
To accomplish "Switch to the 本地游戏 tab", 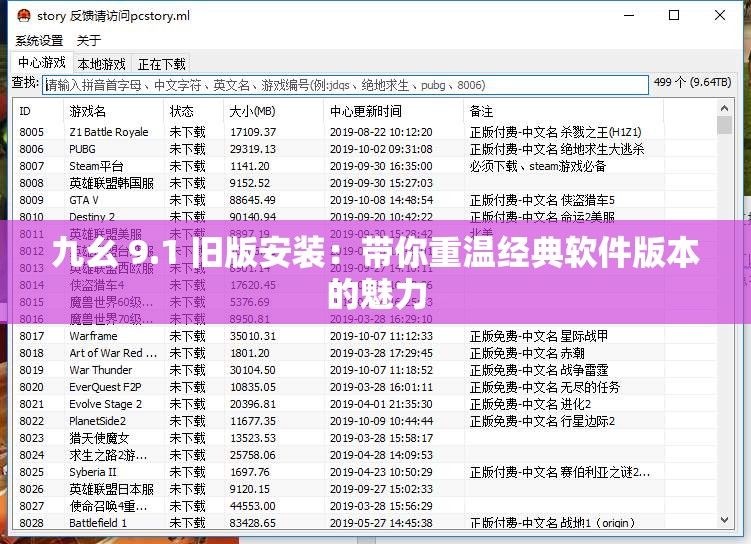I will pos(102,64).
